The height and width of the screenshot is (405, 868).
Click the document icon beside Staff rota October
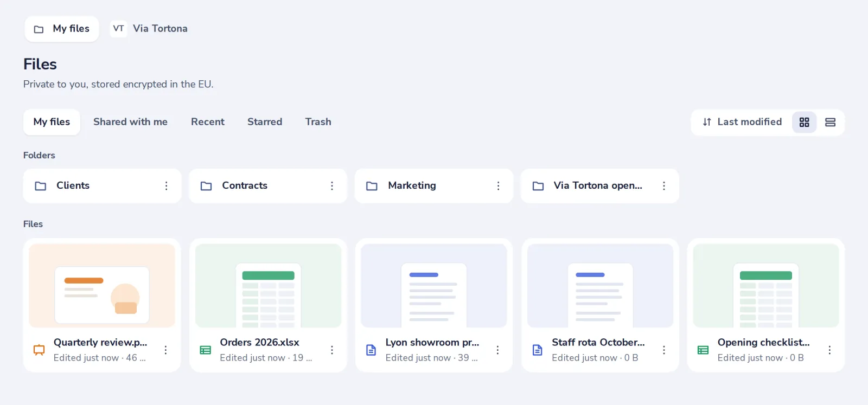coord(537,350)
